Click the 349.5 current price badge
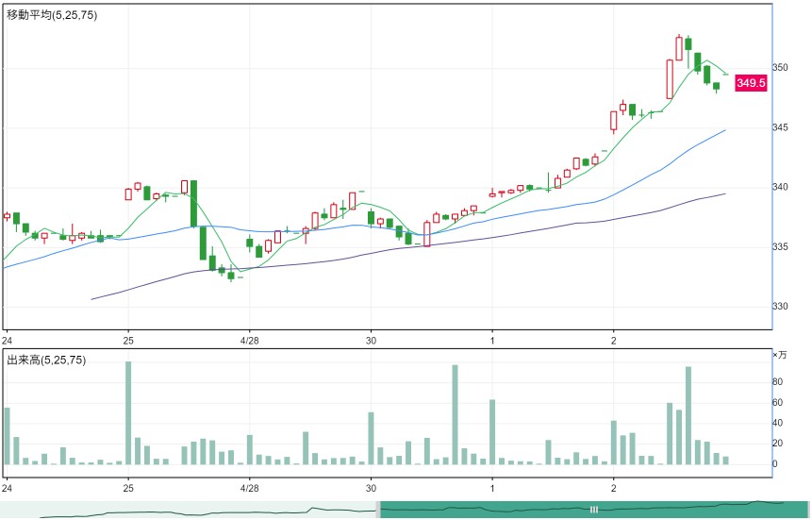This screenshot has width=812, height=520. tap(751, 83)
